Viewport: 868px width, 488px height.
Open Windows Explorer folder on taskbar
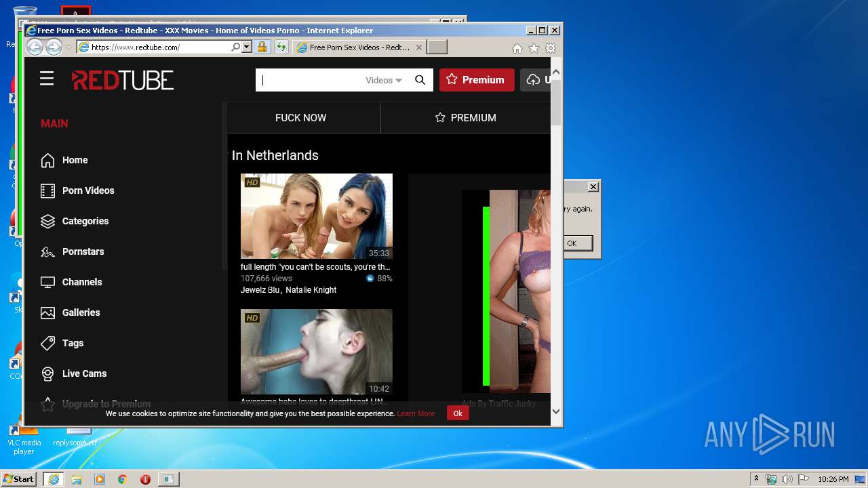click(77, 479)
